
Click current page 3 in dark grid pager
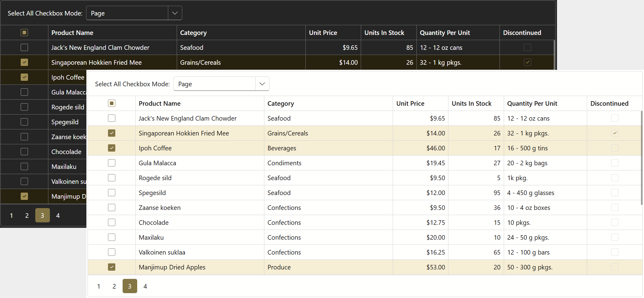coord(42,215)
